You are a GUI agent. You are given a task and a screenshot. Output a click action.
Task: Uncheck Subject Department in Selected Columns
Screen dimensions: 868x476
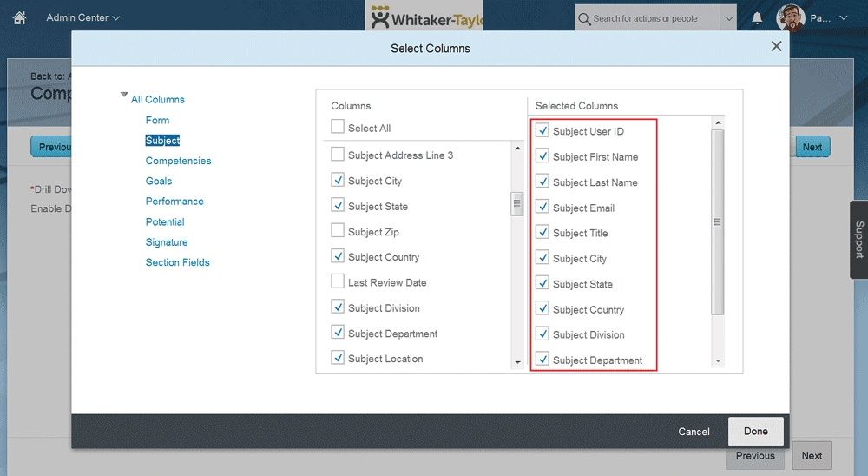click(x=542, y=359)
